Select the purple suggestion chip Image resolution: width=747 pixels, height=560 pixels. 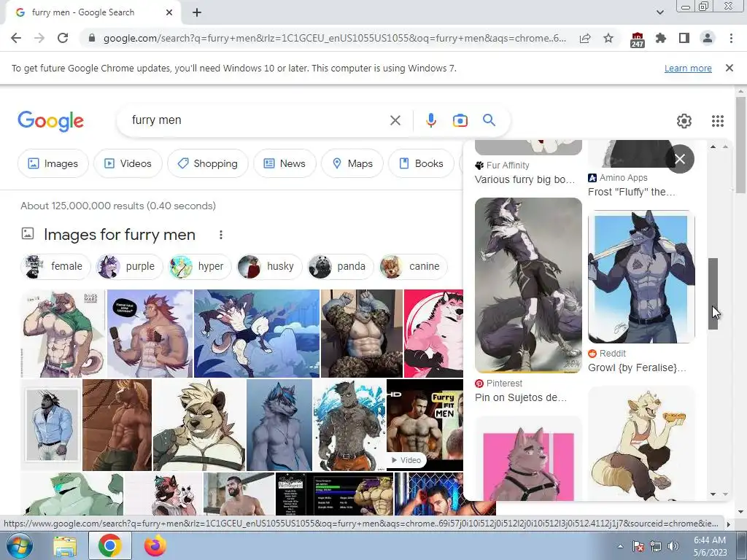coord(129,266)
